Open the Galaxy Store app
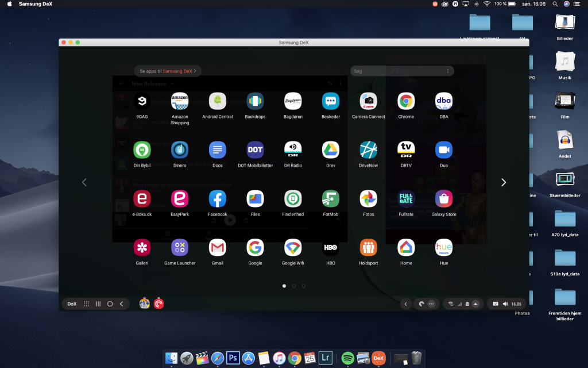 pyautogui.click(x=444, y=198)
